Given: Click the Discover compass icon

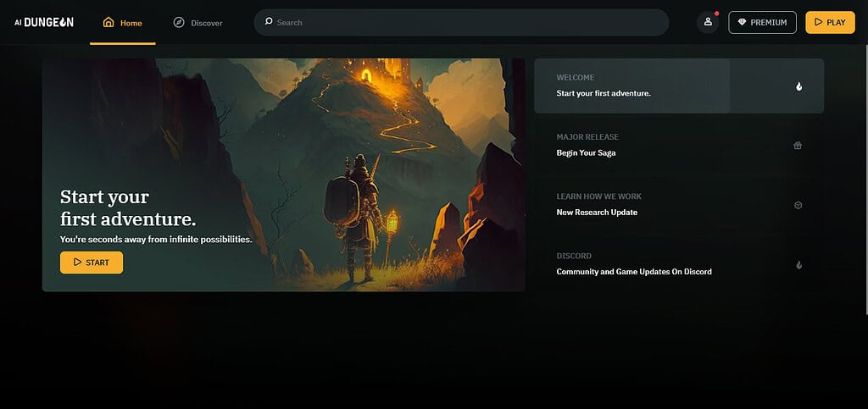Looking at the screenshot, I should [x=178, y=23].
